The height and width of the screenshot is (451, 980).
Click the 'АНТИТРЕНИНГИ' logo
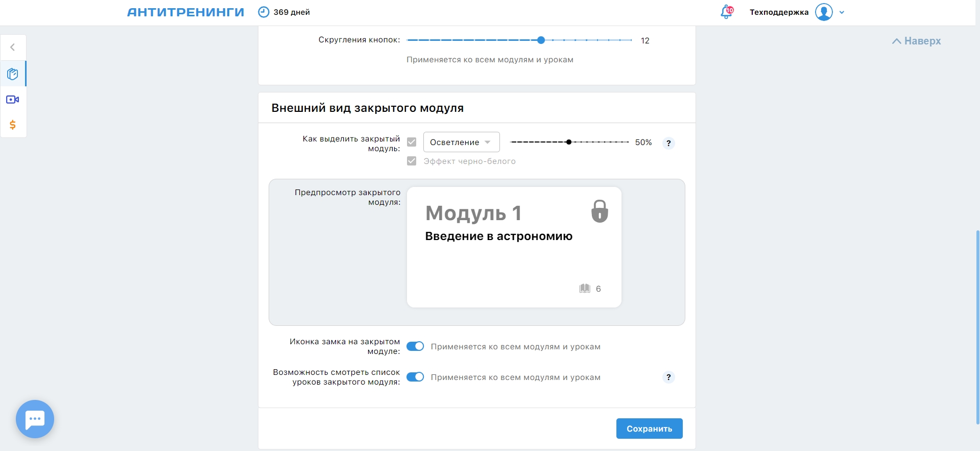coord(185,12)
